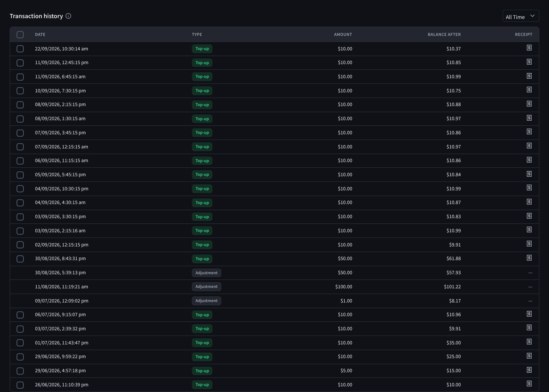Open receipt for 02/09/2026 12:15:15 pm top-up
Image resolution: width=549 pixels, height=392 pixels.
click(529, 244)
